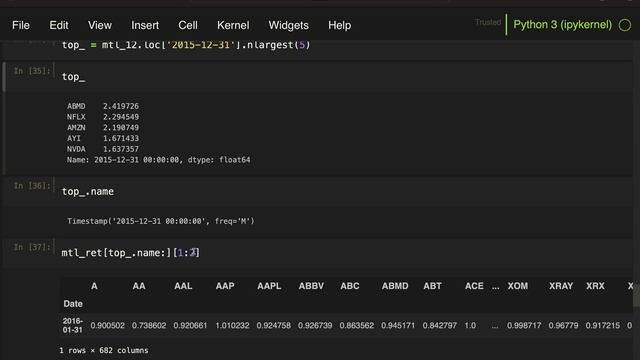This screenshot has height=360, width=640.
Task: Select the In [37] prompt area
Action: 32,247
